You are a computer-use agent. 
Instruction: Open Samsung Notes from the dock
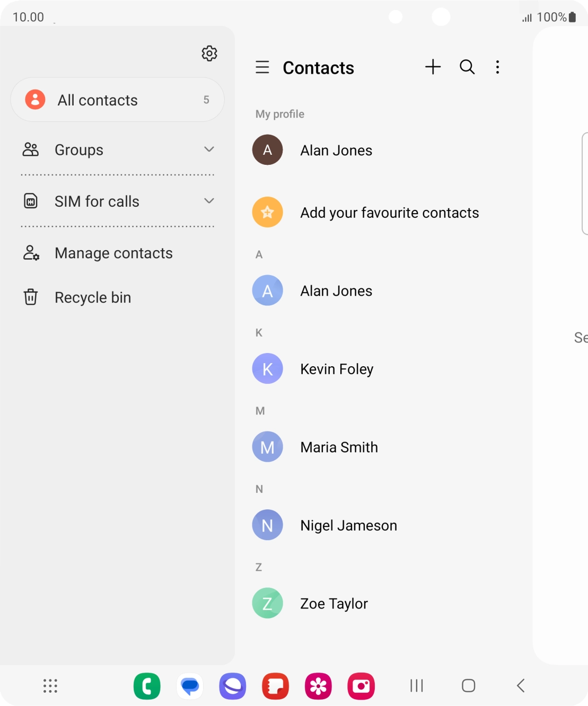275,686
